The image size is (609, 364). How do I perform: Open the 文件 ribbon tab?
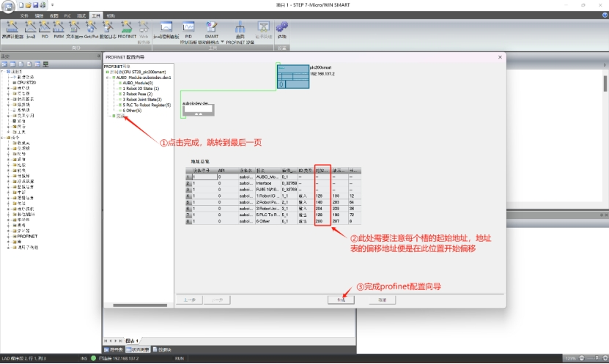(x=24, y=15)
